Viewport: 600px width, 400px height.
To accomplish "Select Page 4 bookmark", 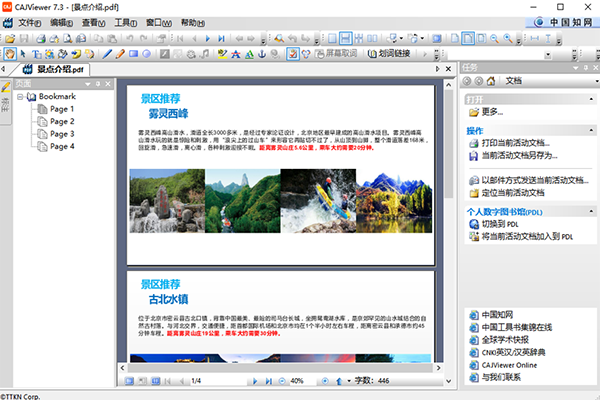I will 62,147.
